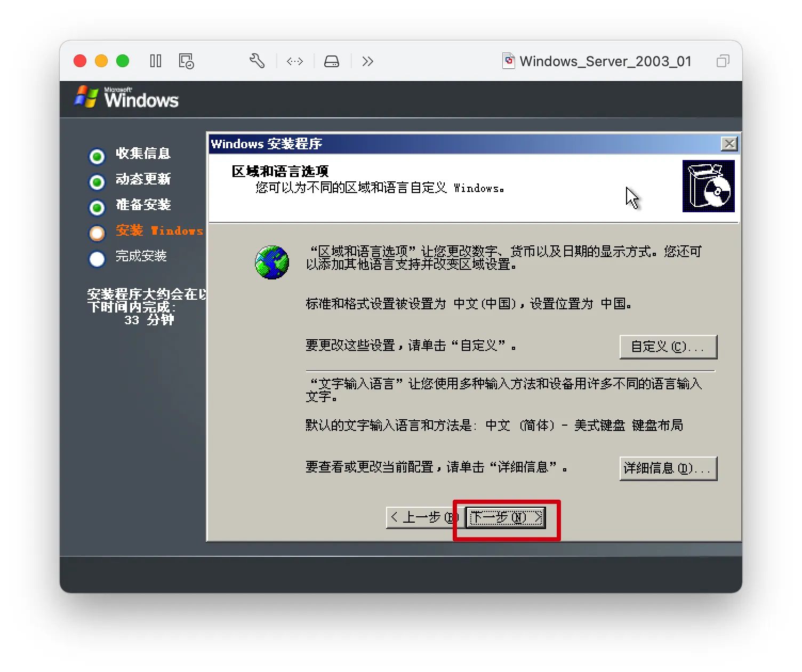
Task: Click the Windows flag logo
Action: (x=86, y=97)
